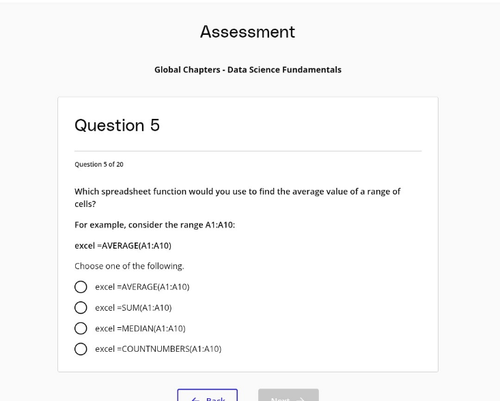Select the radio circle for =AVERAGE(A1:A10)
The height and width of the screenshot is (401, 500).
(81, 287)
